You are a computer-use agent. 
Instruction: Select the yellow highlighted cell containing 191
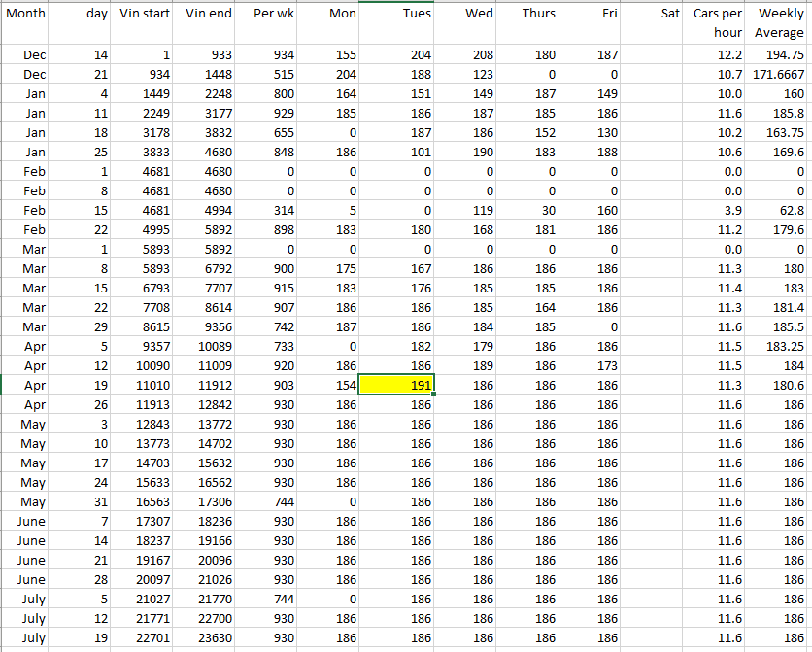tap(396, 385)
